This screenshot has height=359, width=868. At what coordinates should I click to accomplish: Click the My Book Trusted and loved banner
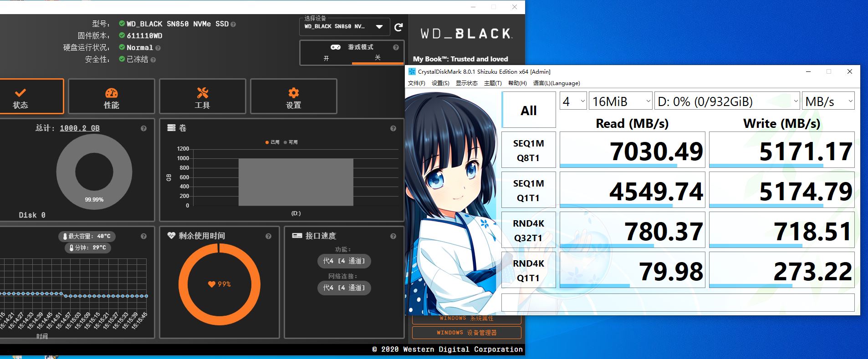[460, 59]
